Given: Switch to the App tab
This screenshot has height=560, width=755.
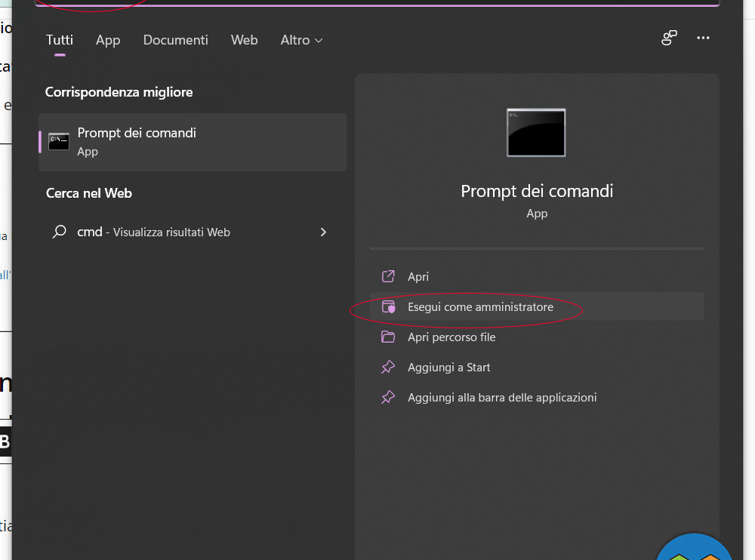Looking at the screenshot, I should tap(108, 40).
